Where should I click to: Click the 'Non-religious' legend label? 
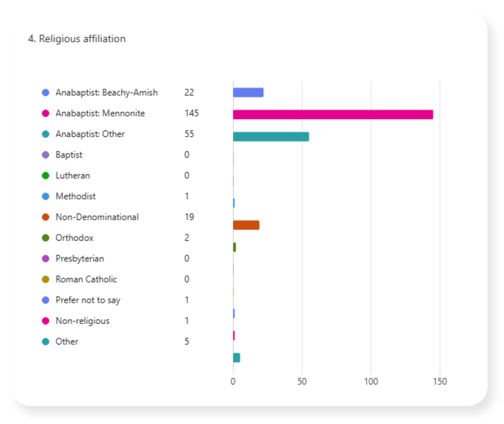click(x=82, y=321)
